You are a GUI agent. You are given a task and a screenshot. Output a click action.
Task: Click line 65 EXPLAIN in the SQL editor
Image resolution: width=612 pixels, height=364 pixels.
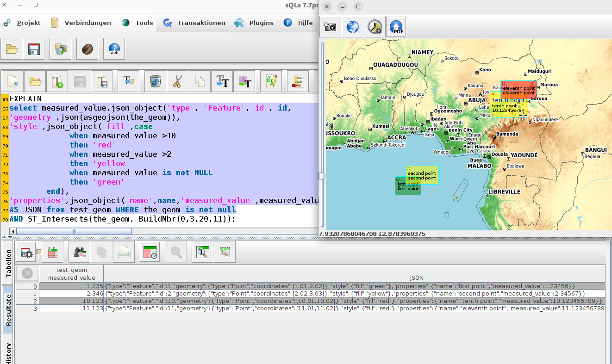point(25,99)
